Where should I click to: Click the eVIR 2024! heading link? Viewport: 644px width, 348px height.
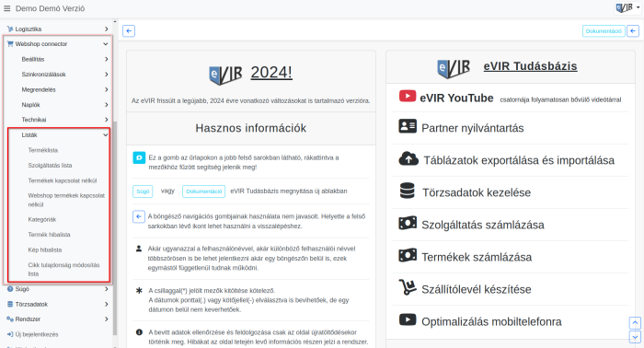pyautogui.click(x=271, y=73)
